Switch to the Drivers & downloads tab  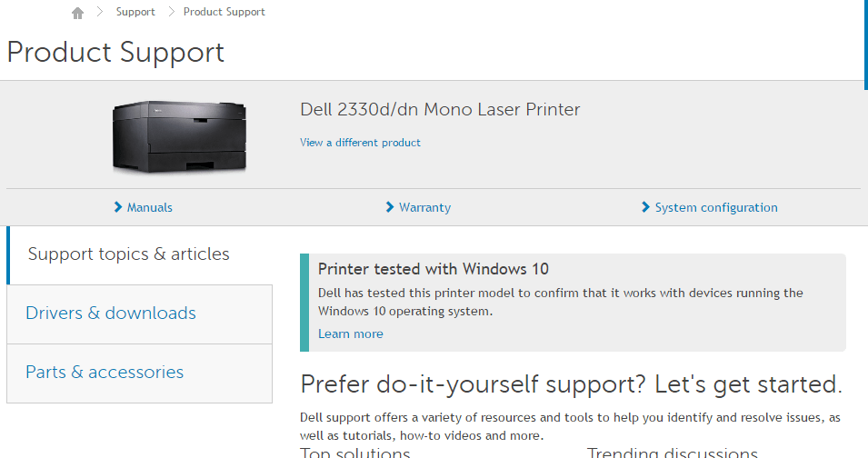pyautogui.click(x=111, y=314)
